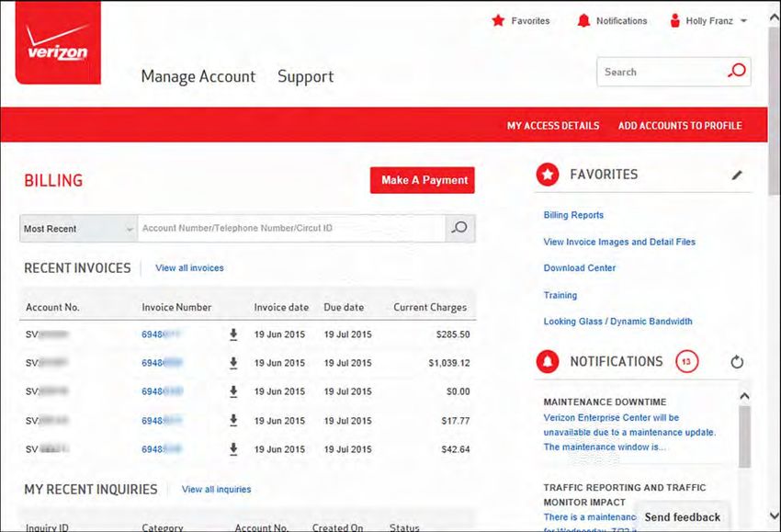Click the Account Number/Telephone Number/Circuit ID field

coord(291,228)
